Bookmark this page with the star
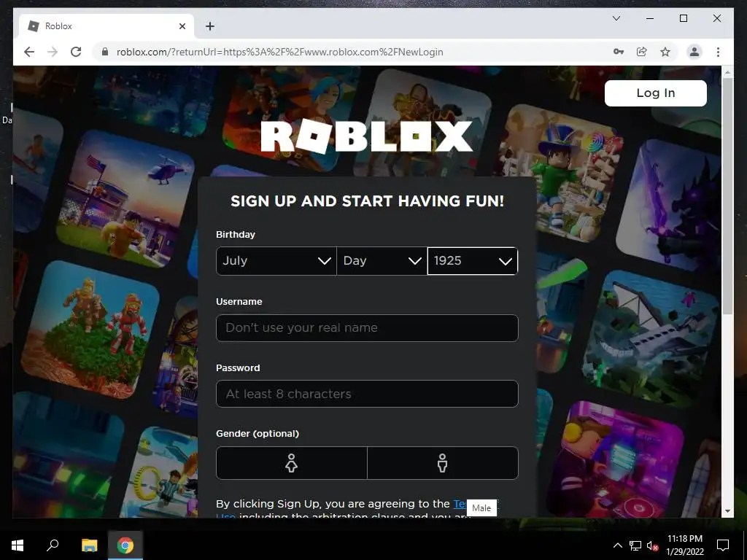Viewport: 747px width, 560px height. coord(665,52)
